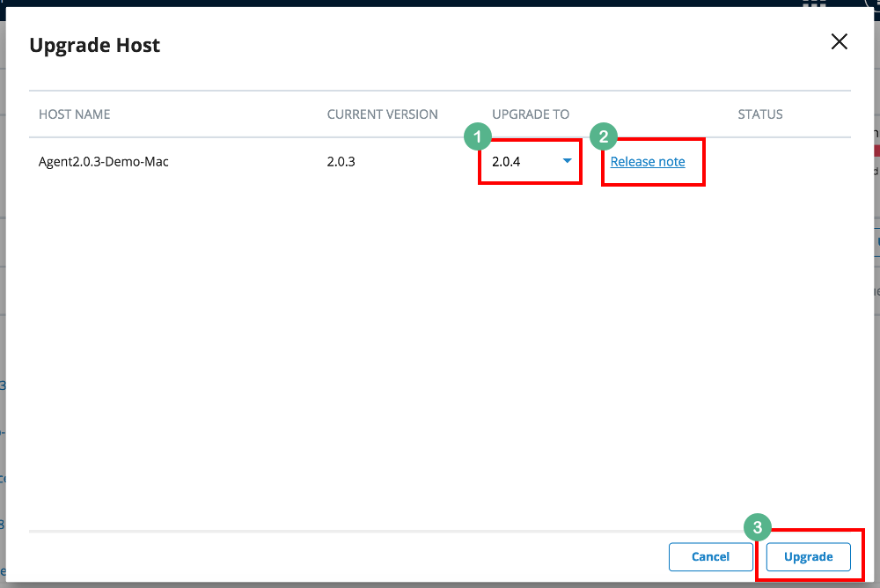880x588 pixels.
Task: Click the current version value 2.0.3
Action: pos(341,162)
